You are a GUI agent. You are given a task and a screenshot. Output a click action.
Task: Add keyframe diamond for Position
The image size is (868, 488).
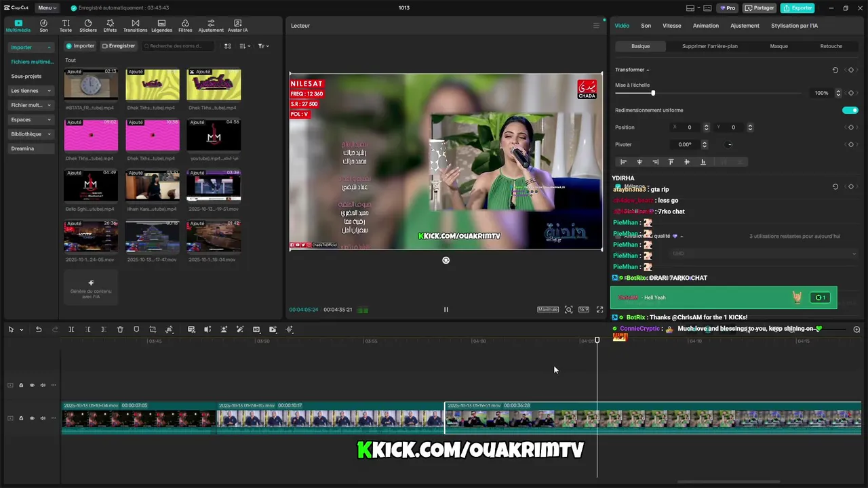click(x=850, y=127)
